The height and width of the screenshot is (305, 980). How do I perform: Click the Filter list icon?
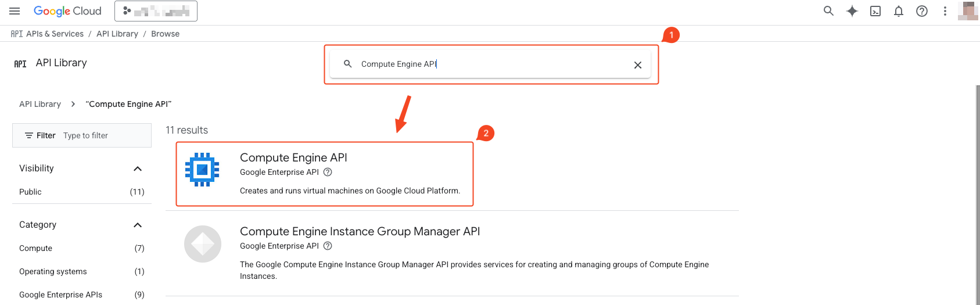(x=28, y=135)
